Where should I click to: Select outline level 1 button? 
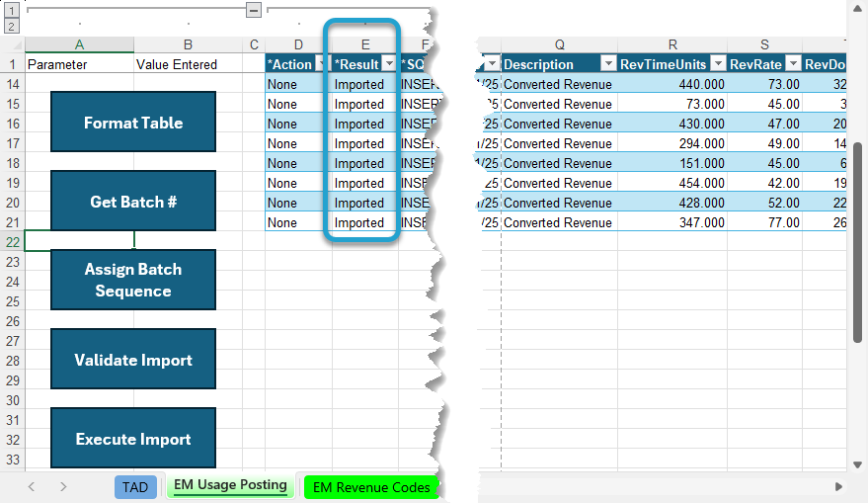(11, 10)
